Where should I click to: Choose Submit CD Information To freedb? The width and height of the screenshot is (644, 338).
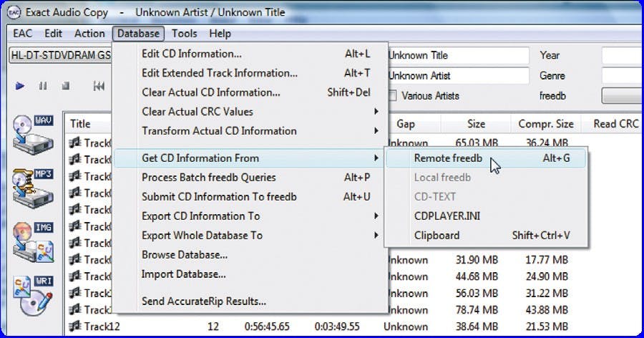(250, 197)
